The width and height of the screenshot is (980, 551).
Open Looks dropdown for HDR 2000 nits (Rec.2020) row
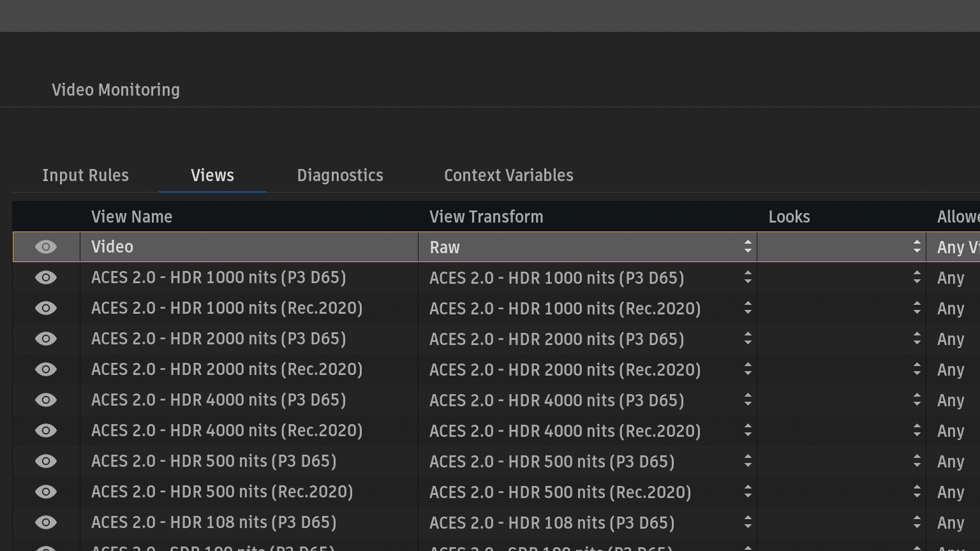tap(916, 369)
